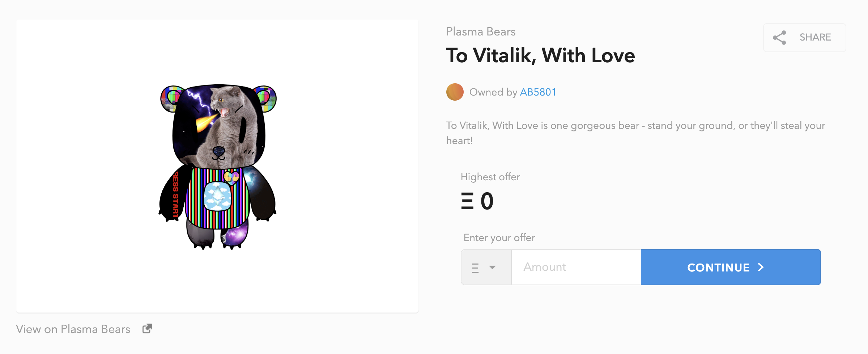Click the Enter your offer label
This screenshot has height=354, width=868.
[499, 238]
